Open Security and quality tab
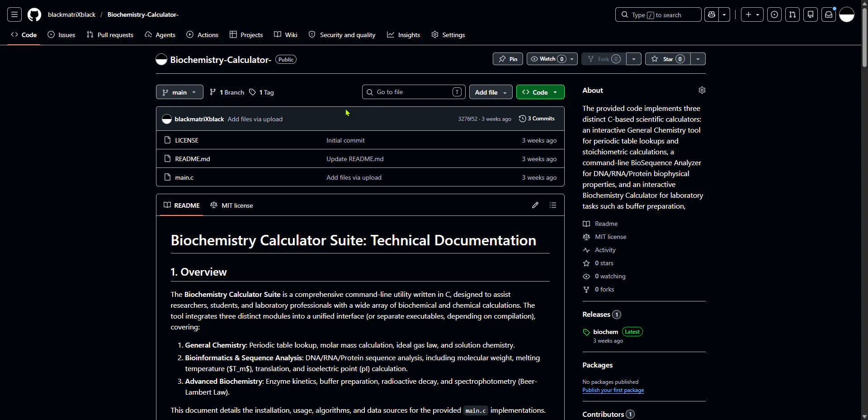 tap(342, 35)
